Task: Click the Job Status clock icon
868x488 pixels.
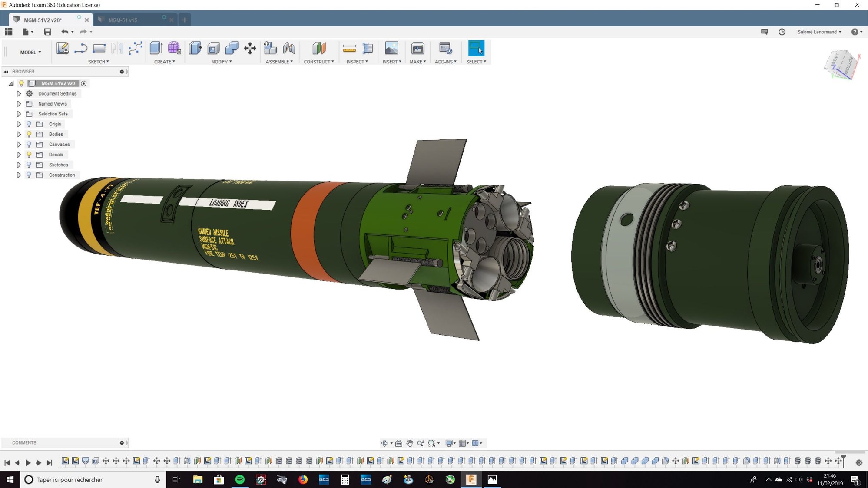Action: [782, 32]
